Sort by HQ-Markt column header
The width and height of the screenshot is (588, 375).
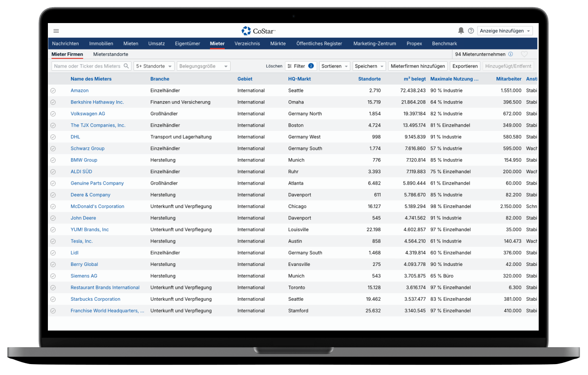(x=299, y=79)
